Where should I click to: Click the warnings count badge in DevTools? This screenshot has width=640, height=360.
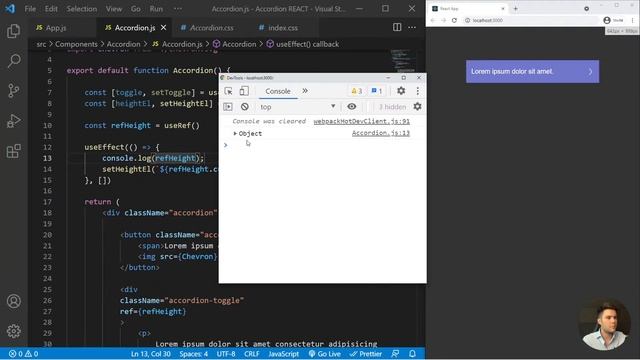pos(357,91)
